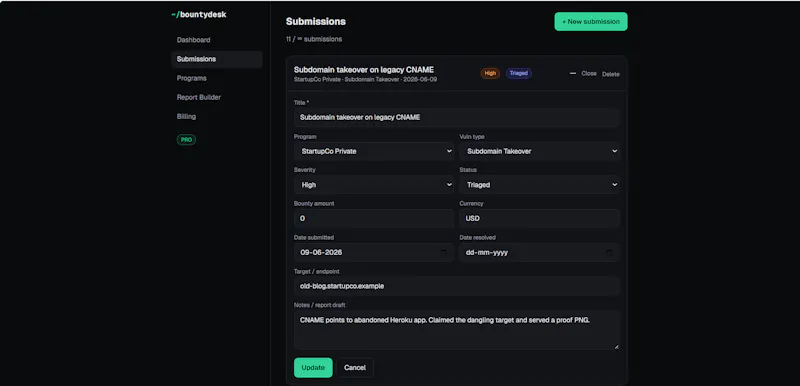The width and height of the screenshot is (800, 386).
Task: Edit the Target / endpoint field
Action: [457, 286]
